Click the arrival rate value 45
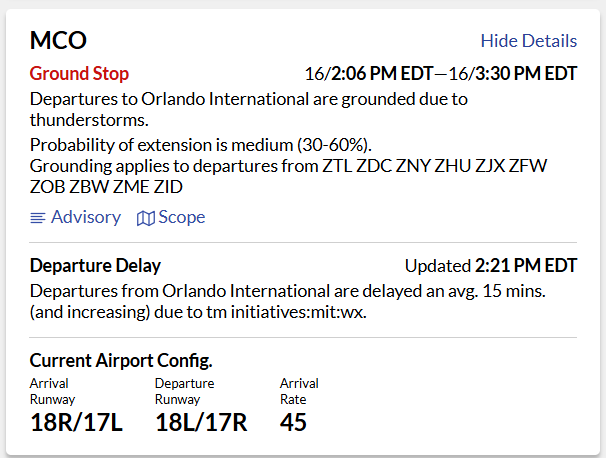 click(x=293, y=421)
